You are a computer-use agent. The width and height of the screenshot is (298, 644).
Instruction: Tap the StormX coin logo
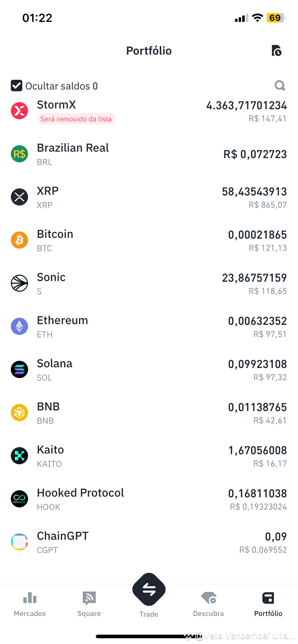pos(19,111)
